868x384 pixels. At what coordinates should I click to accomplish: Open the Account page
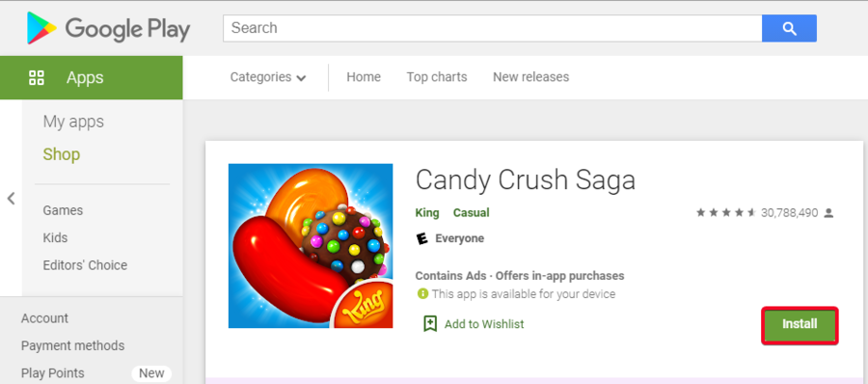(44, 318)
